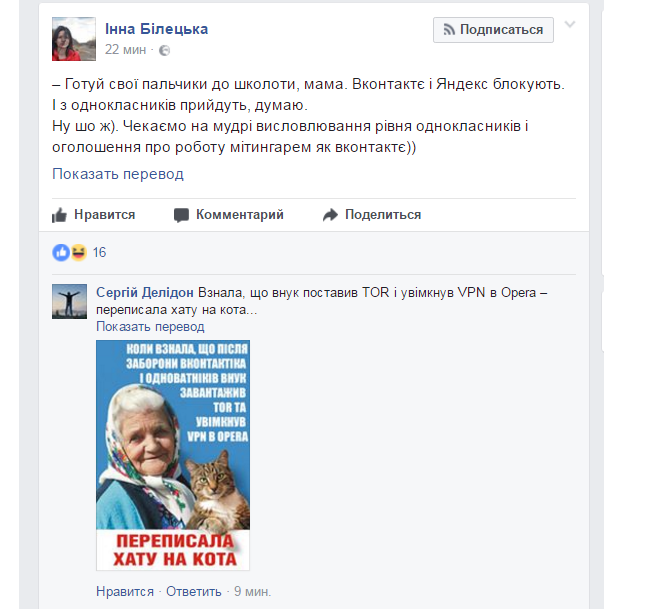Click the globe public privacy icon
This screenshot has width=650, height=610.
(x=165, y=51)
